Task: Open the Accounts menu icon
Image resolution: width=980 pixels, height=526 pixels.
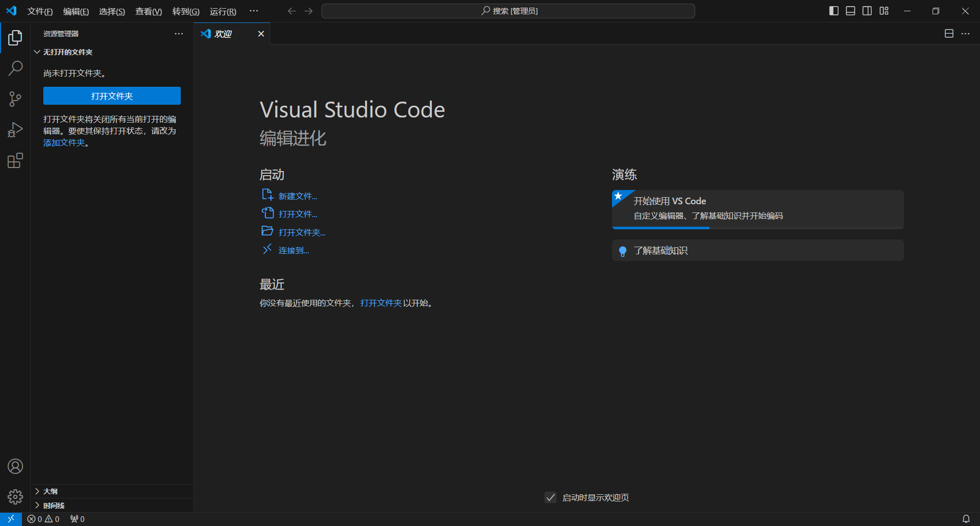Action: pos(15,466)
